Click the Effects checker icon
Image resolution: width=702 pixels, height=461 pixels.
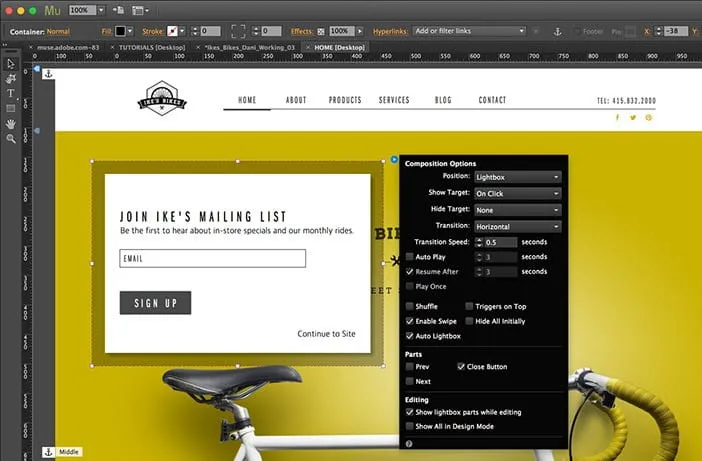[321, 31]
